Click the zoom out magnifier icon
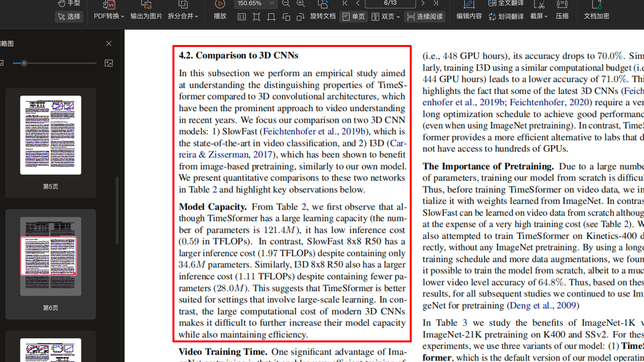 click(x=286, y=3)
